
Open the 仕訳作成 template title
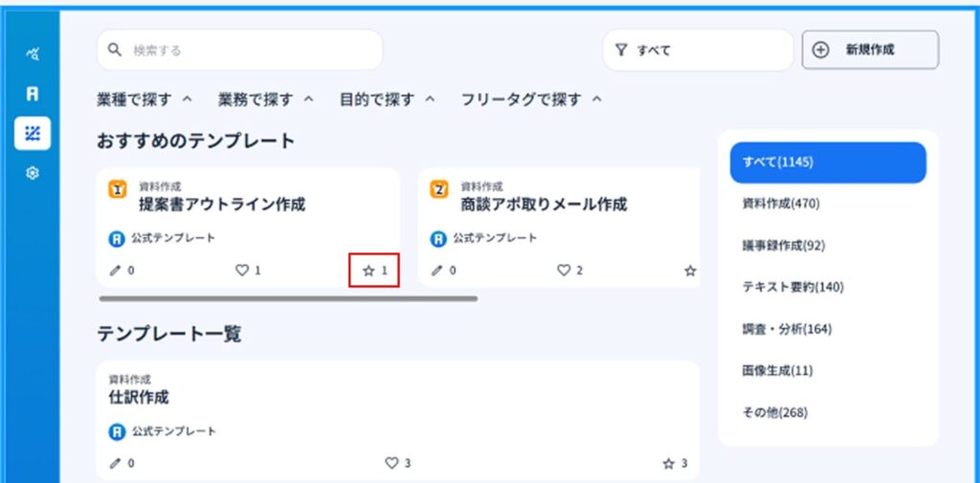pyautogui.click(x=139, y=397)
